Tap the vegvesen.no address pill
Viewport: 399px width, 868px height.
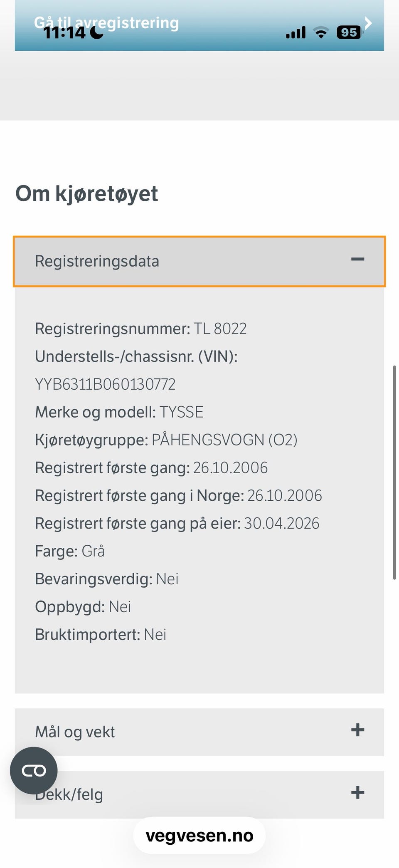[x=199, y=836]
